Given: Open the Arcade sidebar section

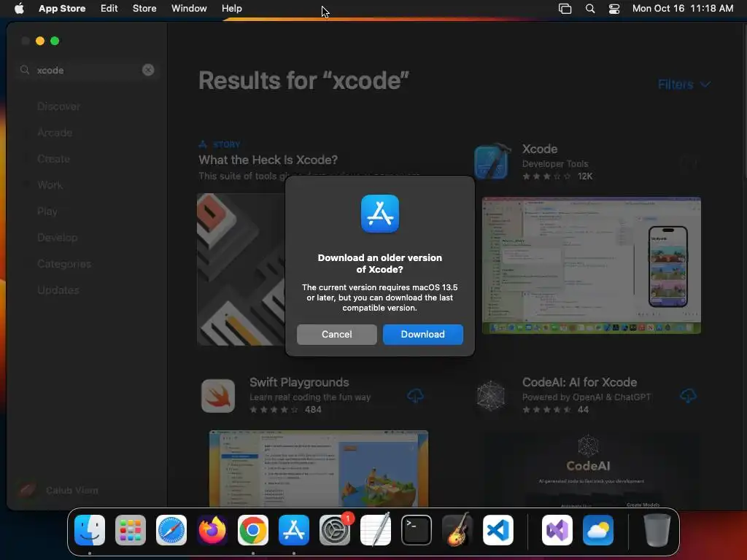Looking at the screenshot, I should point(55,133).
